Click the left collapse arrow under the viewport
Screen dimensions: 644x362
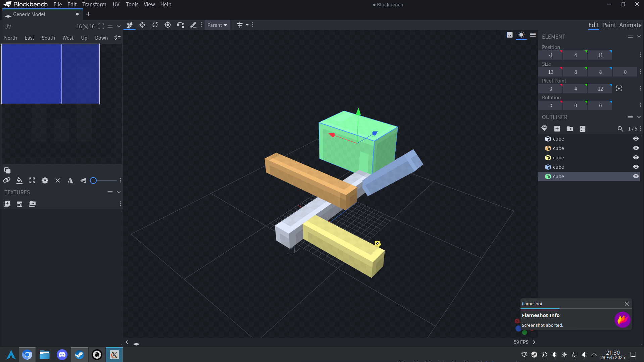coord(127,342)
